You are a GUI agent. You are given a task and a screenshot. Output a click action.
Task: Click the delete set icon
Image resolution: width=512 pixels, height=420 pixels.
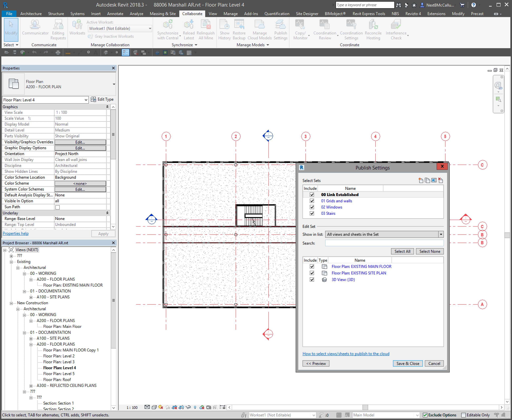(440, 180)
